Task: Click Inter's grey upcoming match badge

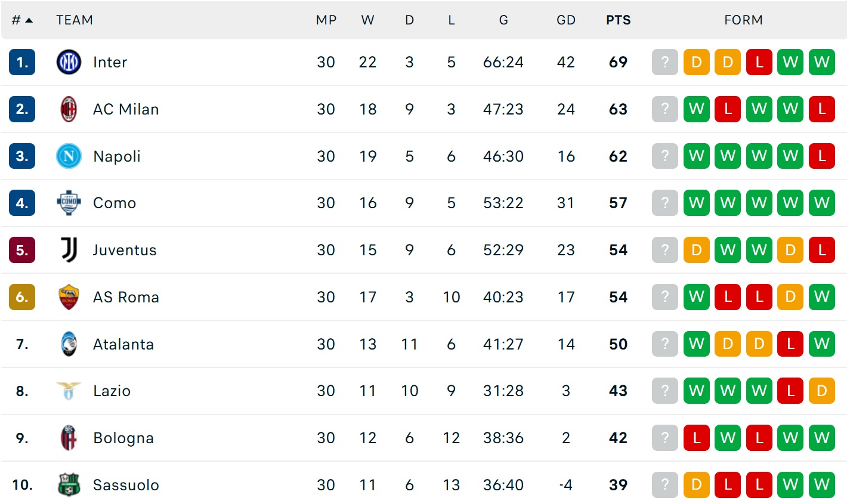Action: click(x=665, y=62)
